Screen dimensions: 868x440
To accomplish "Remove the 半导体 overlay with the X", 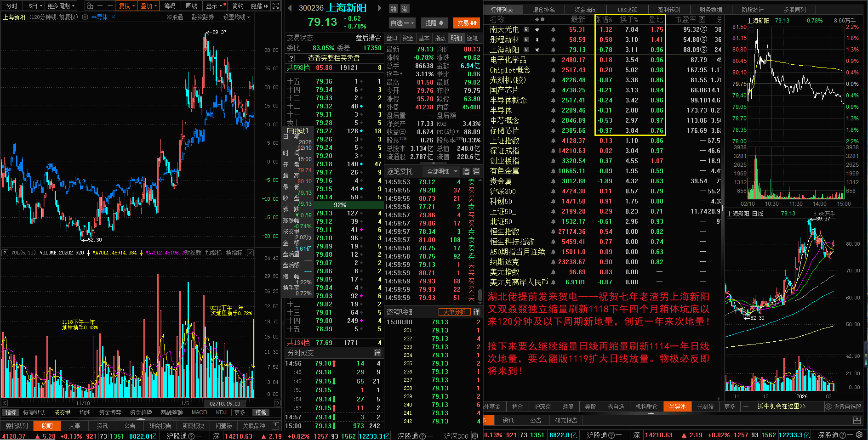I will tap(114, 17).
